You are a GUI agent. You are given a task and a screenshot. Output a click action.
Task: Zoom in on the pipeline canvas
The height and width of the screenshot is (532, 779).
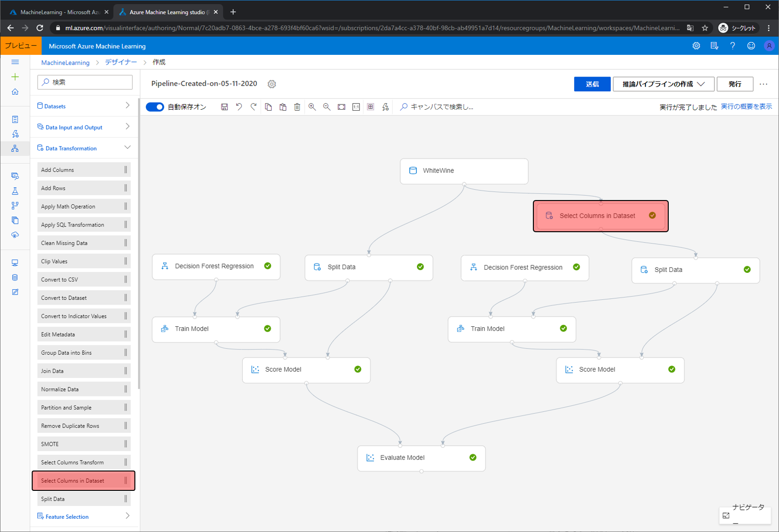point(312,107)
